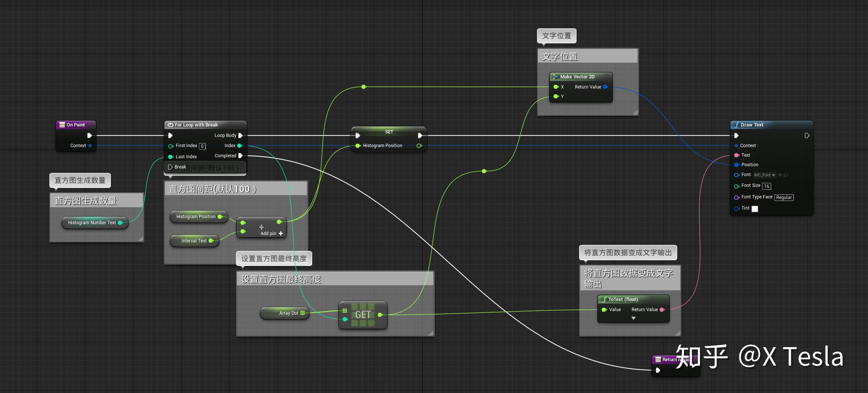The height and width of the screenshot is (393, 868).
Task: Click the magnifier browse icon next to MC_Font
Action: tap(786, 175)
